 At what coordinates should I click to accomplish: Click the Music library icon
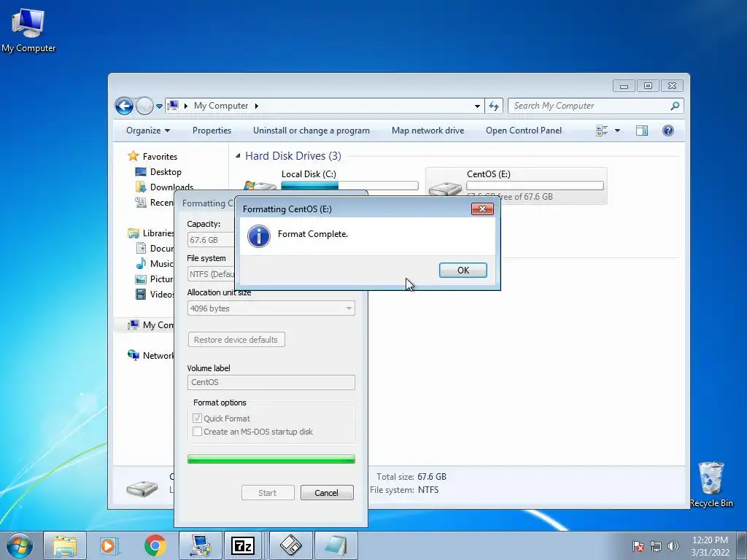click(141, 263)
